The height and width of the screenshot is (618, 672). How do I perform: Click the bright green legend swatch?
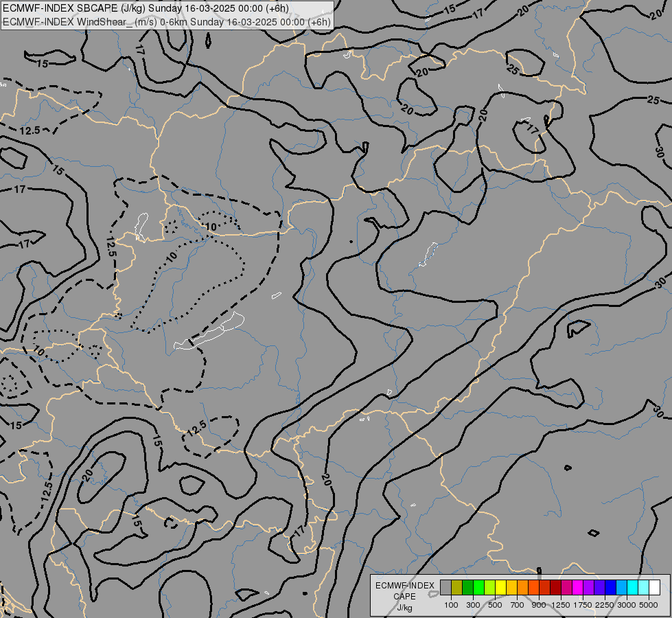(x=478, y=587)
